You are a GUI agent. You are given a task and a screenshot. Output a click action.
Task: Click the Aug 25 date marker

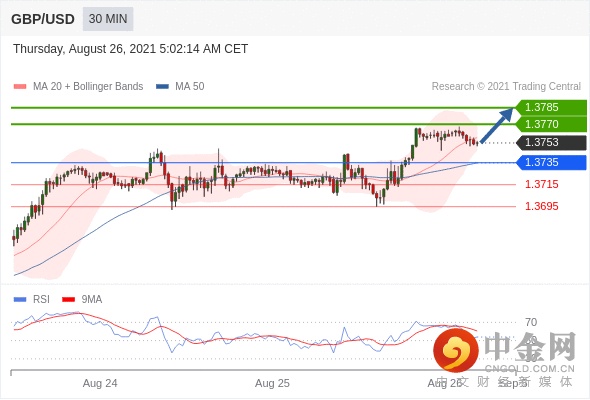(x=272, y=383)
